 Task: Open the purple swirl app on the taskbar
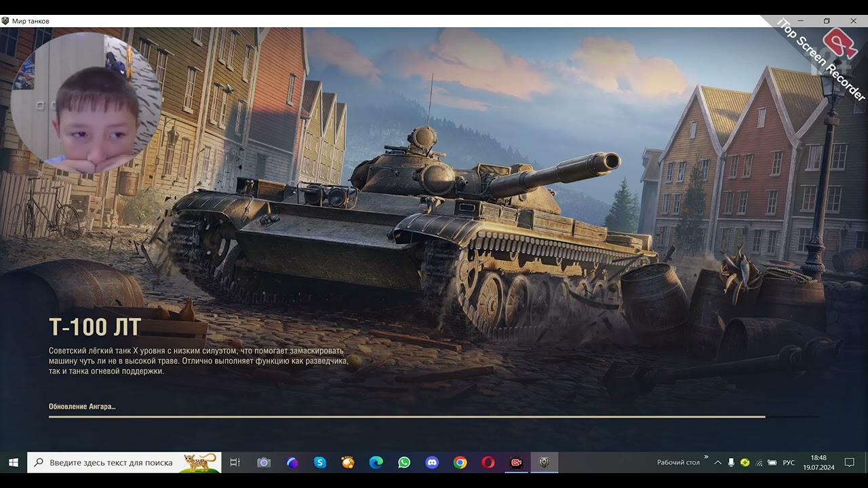(292, 462)
